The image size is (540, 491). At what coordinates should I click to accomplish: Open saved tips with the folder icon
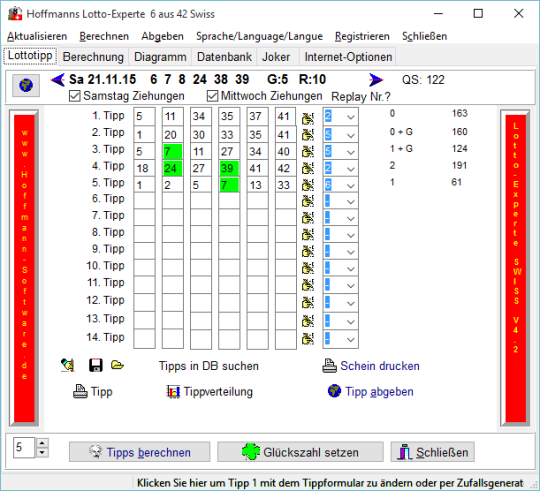(117, 365)
